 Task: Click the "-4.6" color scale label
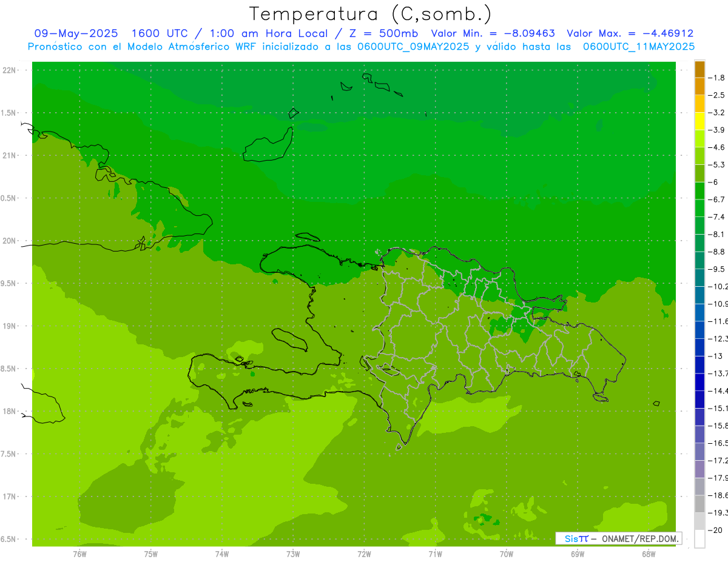pos(717,147)
